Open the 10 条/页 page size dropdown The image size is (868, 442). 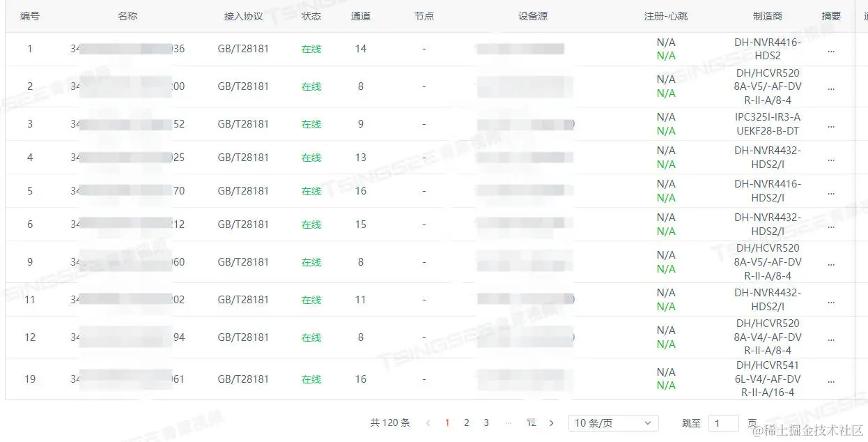click(614, 423)
